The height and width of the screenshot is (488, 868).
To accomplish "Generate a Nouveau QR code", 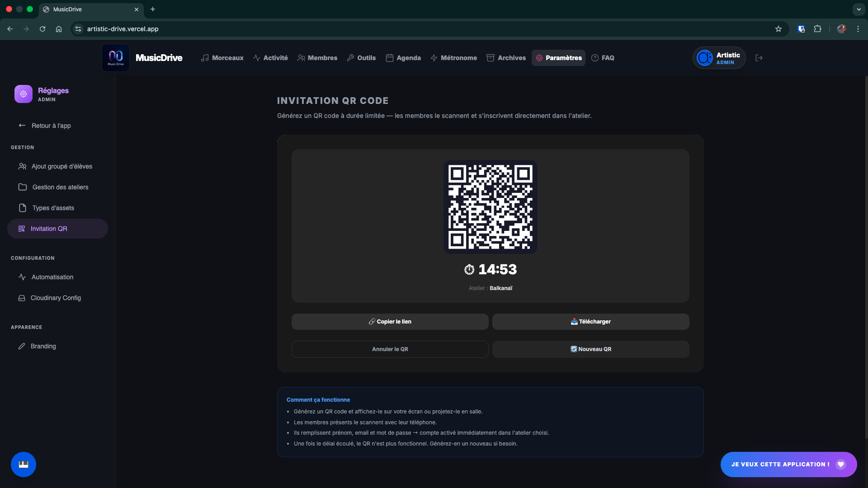I will [x=590, y=349].
